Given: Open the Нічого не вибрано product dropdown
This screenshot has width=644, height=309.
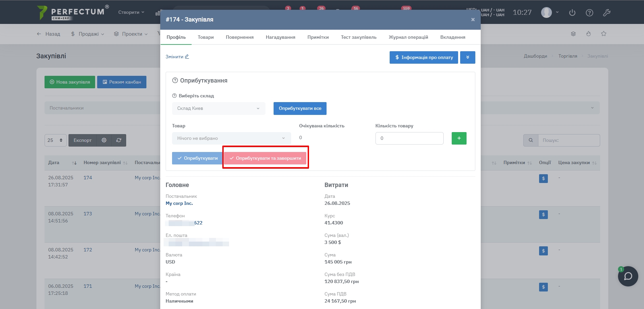Looking at the screenshot, I should 231,138.
